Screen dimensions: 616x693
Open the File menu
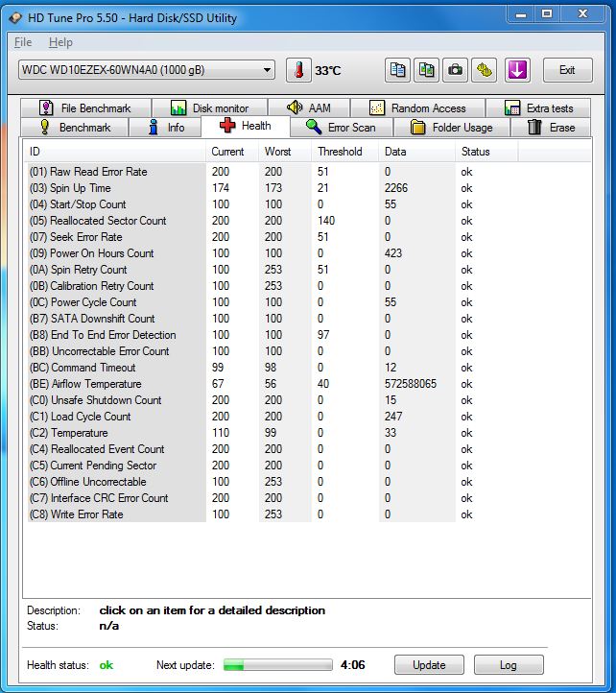[23, 42]
